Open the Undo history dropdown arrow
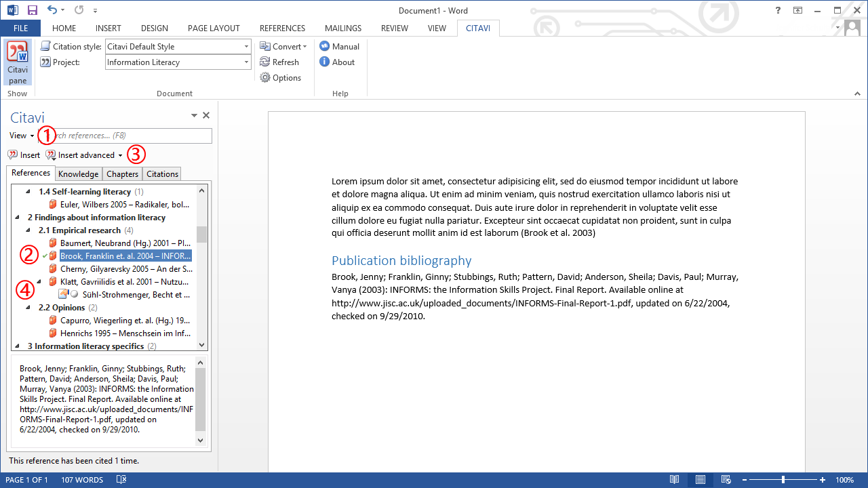The width and height of the screenshot is (868, 488). coord(62,10)
